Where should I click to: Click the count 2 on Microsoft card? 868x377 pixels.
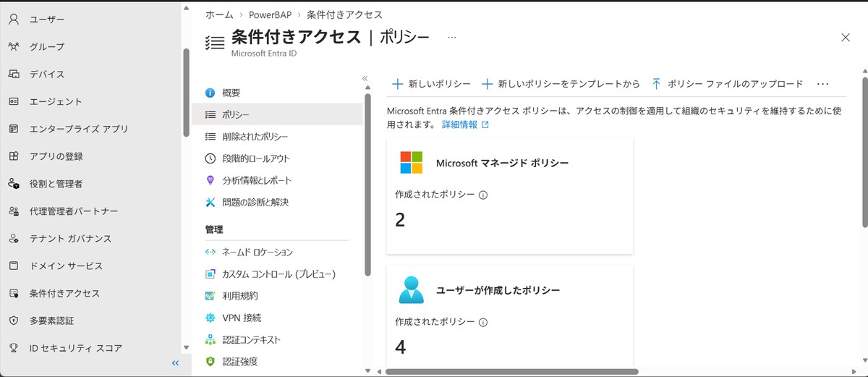click(x=401, y=220)
